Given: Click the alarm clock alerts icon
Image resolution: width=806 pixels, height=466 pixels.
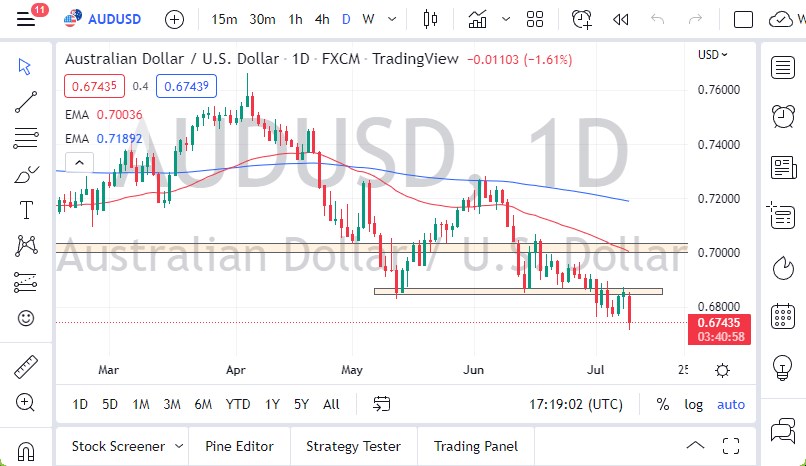Looking at the screenshot, I should [783, 117].
